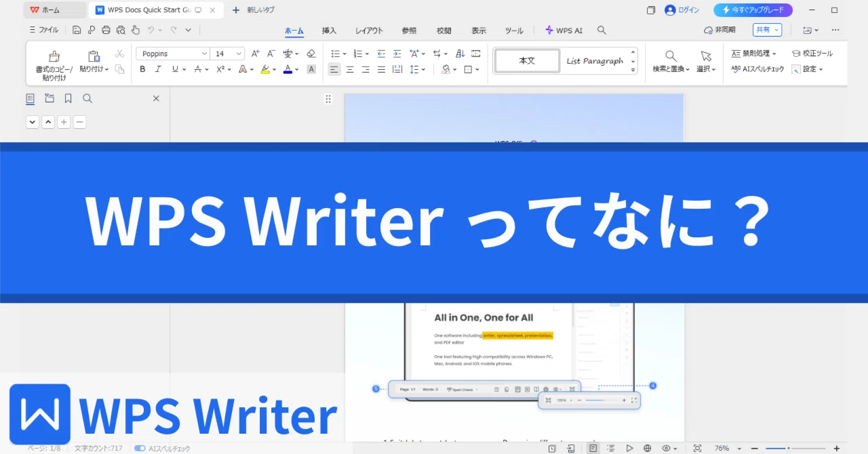
Task: Click the sidebar search magnifier icon
Action: point(87,98)
